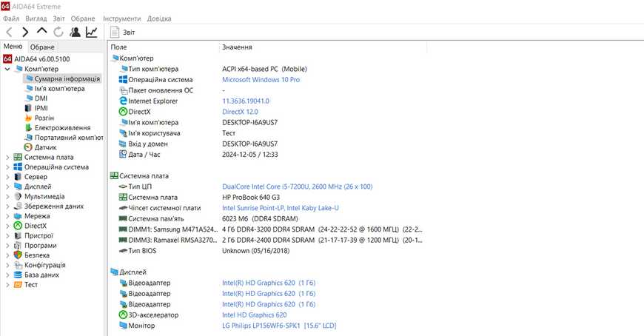This screenshot has width=644, height=336.
Task: Click the Пристрої icon in sidebar
Action: 18,236
